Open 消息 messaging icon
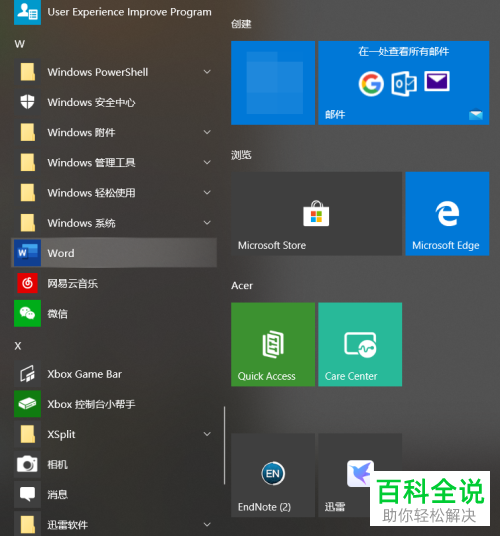This screenshot has height=536, width=500. 27,494
